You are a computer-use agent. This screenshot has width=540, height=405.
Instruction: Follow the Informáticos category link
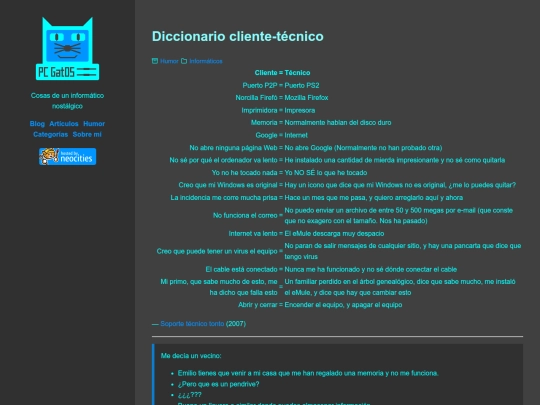pyautogui.click(x=206, y=61)
